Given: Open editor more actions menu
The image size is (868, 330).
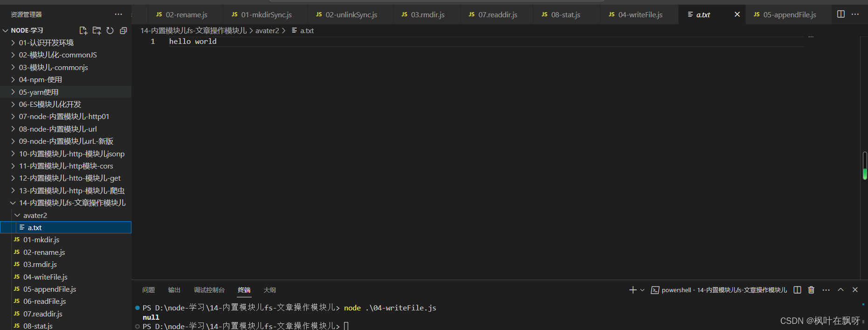Looking at the screenshot, I should tap(855, 14).
